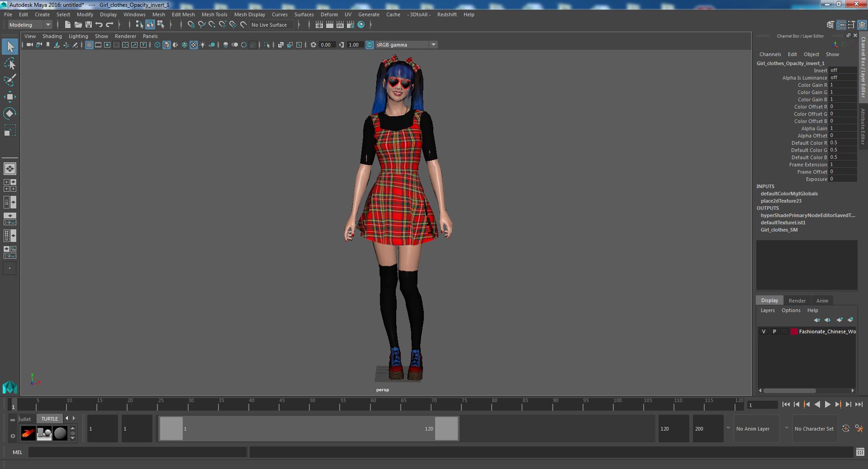
Task: Click place2dTexture23 input node
Action: pos(781,201)
